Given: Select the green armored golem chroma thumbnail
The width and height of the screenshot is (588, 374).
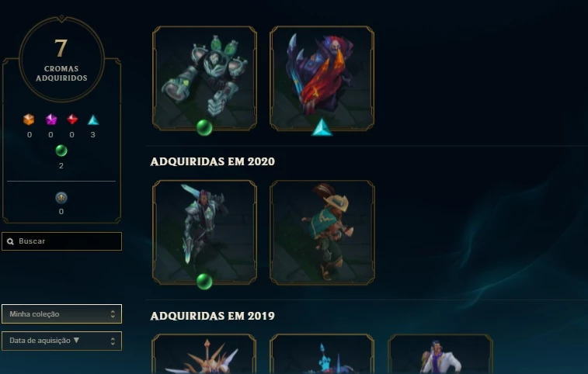Looking at the screenshot, I should tap(204, 78).
